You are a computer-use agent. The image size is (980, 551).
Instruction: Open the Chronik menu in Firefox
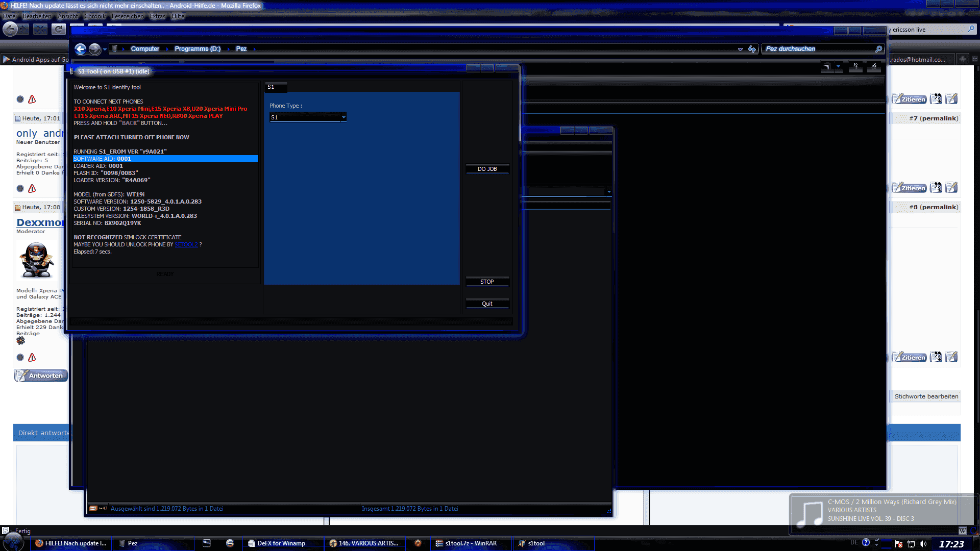tap(95, 16)
